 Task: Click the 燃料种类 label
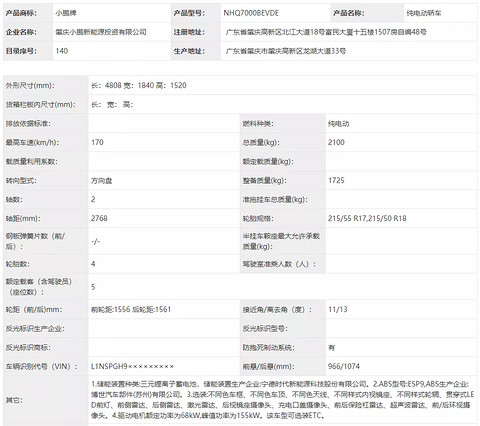point(258,124)
